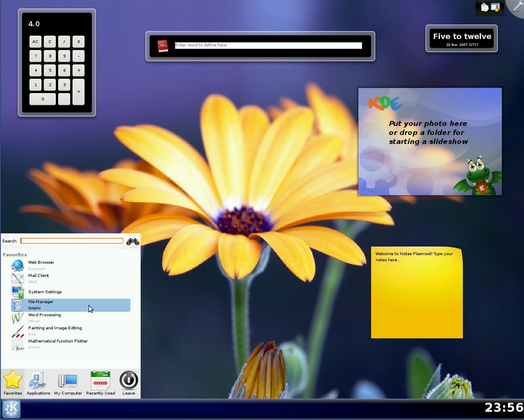Image resolution: width=524 pixels, height=420 pixels.
Task: Click the KDE Kickoff launcher button
Action: (11, 409)
